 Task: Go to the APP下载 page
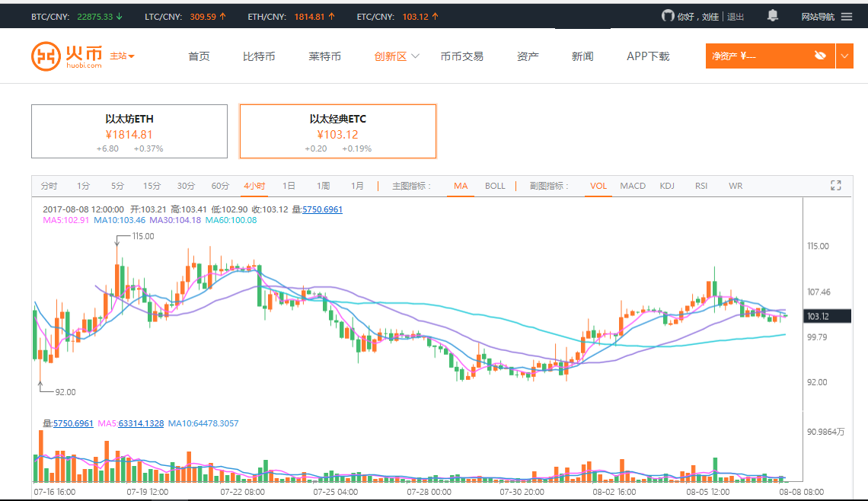[648, 56]
